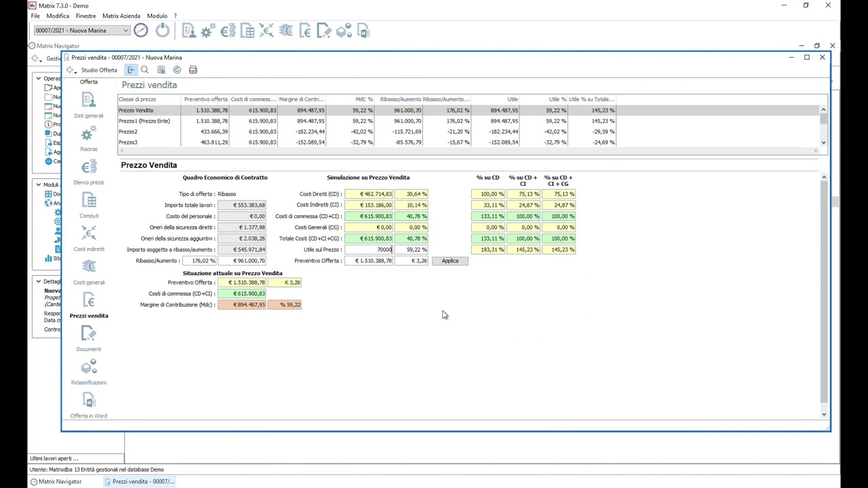Open the File menu

click(35, 16)
